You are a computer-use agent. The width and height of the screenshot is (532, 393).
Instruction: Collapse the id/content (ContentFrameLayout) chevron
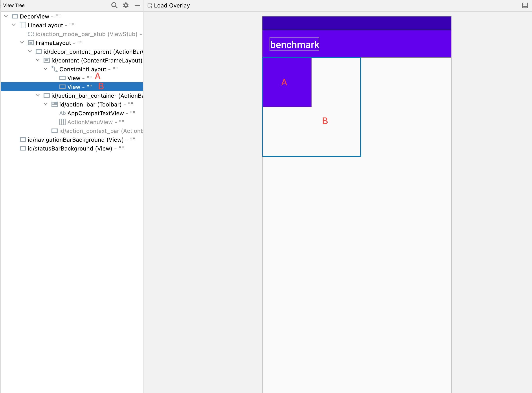click(x=38, y=60)
